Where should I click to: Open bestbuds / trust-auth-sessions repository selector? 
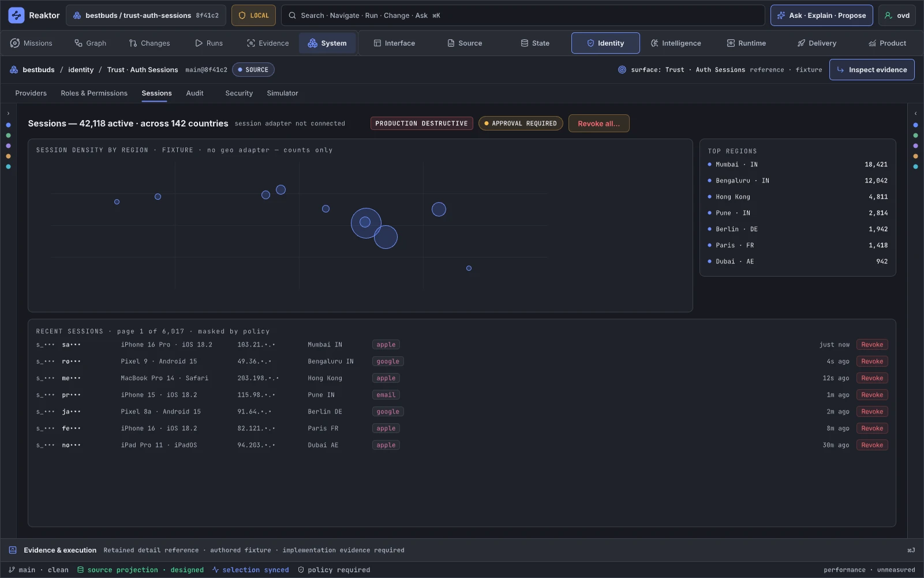pyautogui.click(x=146, y=16)
